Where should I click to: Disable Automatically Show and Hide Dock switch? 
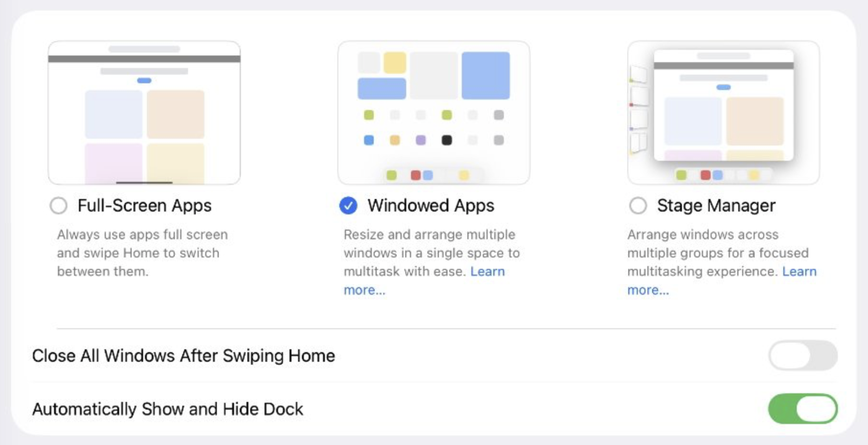(802, 409)
